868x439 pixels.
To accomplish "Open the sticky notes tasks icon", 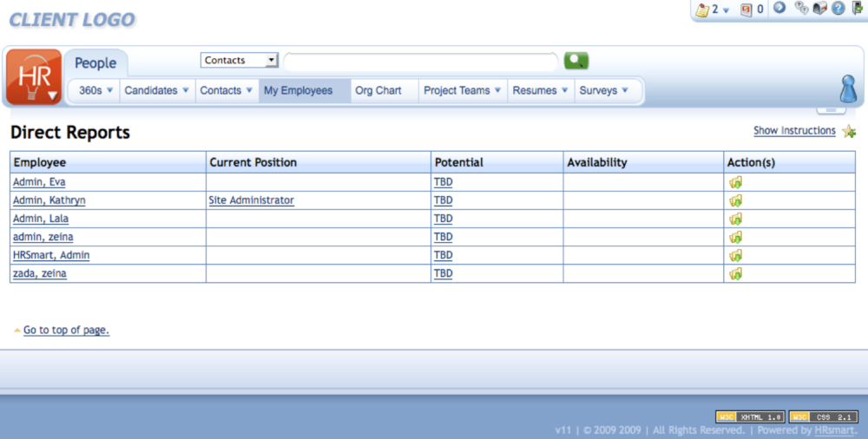I will (x=702, y=10).
